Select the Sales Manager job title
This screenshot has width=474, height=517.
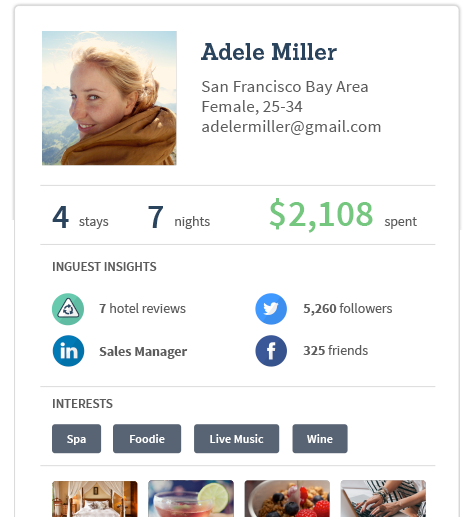[143, 351]
